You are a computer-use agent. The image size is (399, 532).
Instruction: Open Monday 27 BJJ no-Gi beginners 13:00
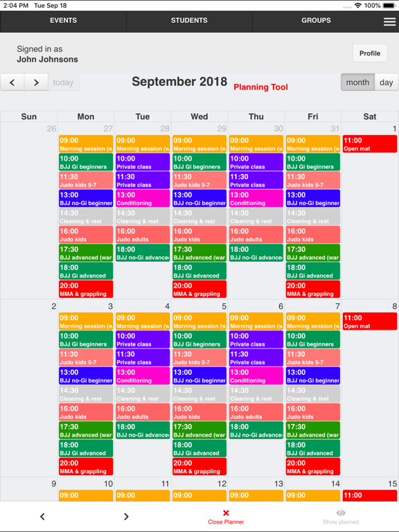(x=86, y=199)
